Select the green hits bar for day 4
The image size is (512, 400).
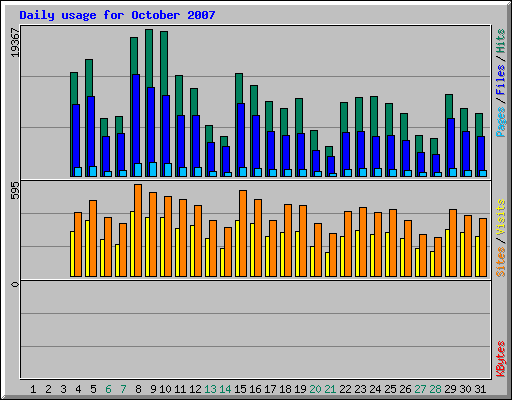(74, 88)
